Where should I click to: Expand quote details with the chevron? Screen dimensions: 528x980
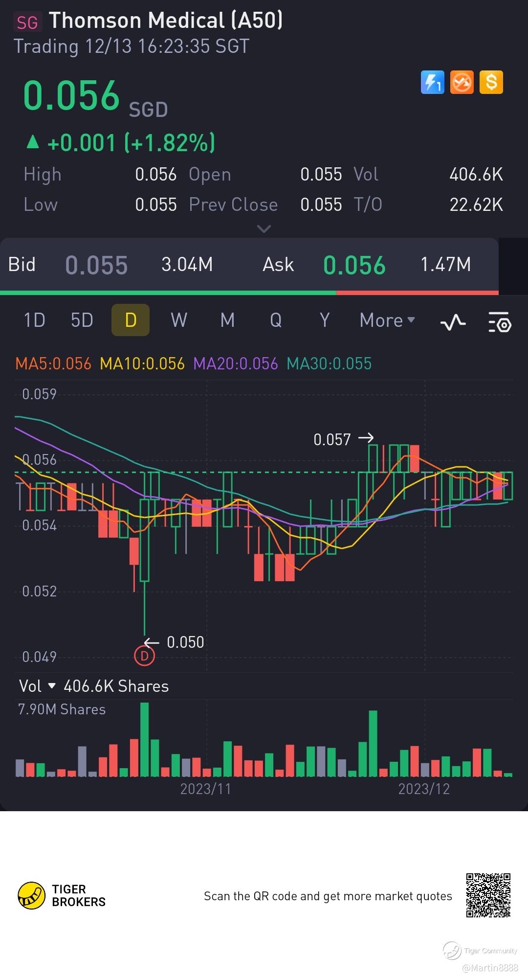click(264, 228)
